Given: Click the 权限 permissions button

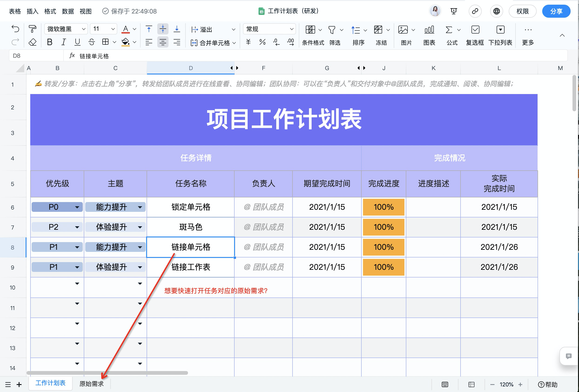Looking at the screenshot, I should pos(522,11).
